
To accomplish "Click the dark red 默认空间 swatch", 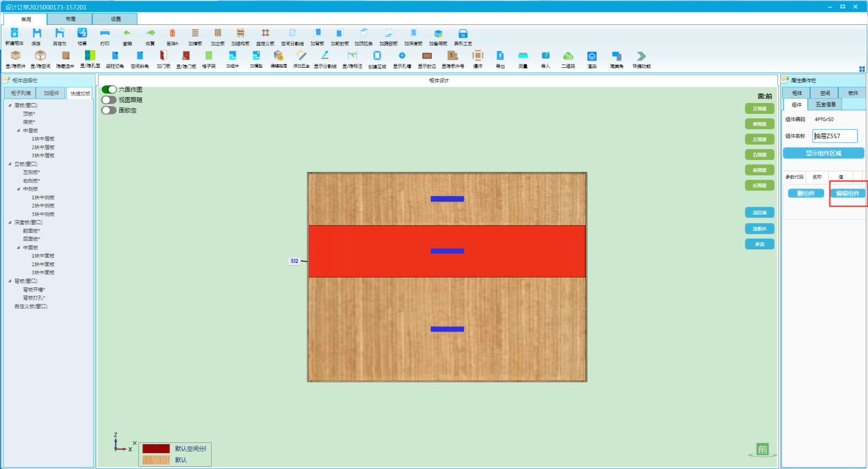I will (x=156, y=448).
